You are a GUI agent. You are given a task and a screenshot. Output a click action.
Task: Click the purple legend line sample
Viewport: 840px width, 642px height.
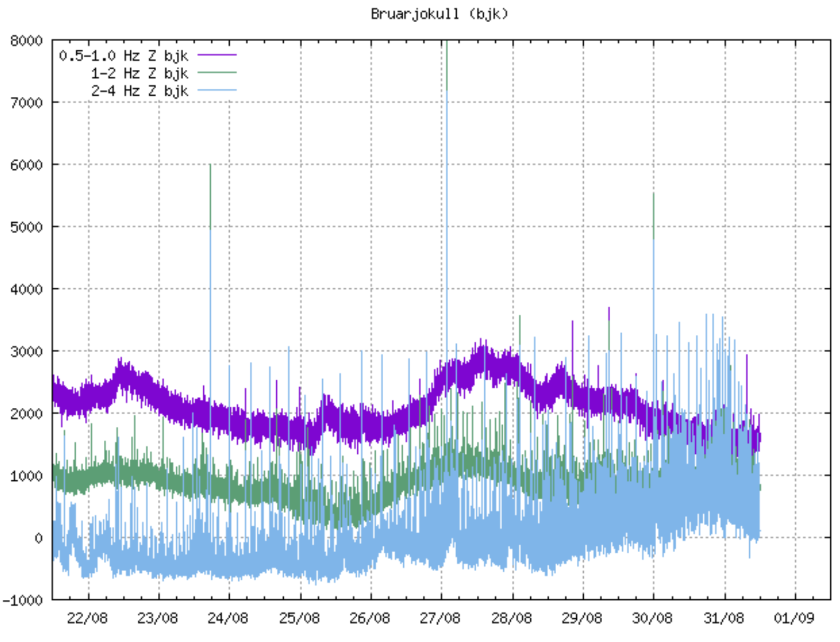click(x=217, y=55)
